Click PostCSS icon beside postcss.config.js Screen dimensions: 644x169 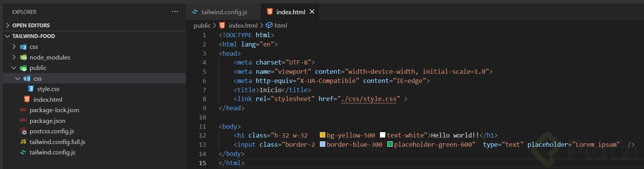coord(23,131)
